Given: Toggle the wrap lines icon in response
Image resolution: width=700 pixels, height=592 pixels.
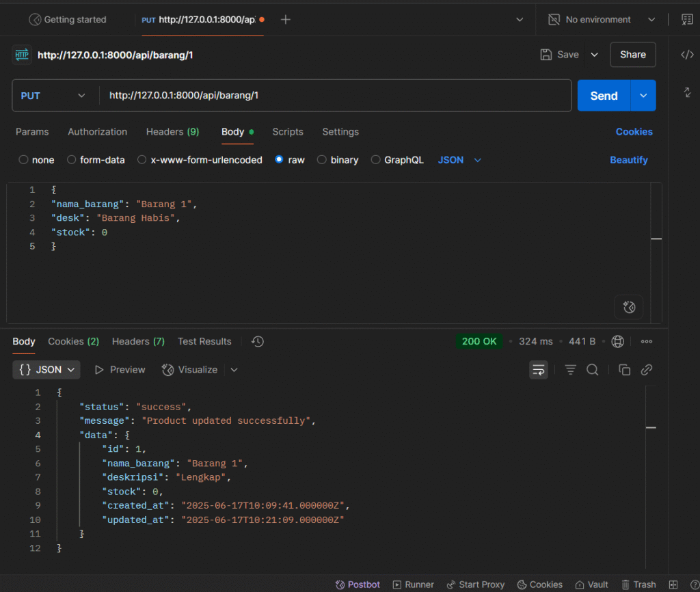Looking at the screenshot, I should [539, 370].
